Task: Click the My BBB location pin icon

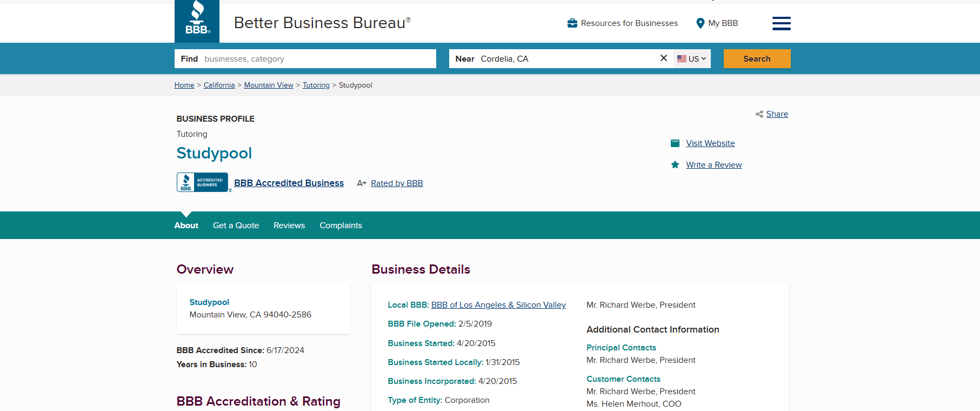Action: pyautogui.click(x=700, y=23)
